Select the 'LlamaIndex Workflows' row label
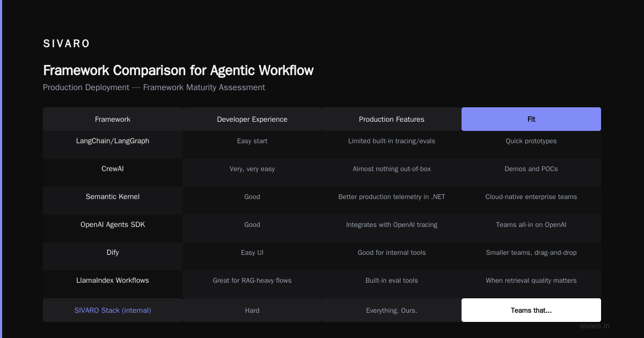 pyautogui.click(x=113, y=281)
